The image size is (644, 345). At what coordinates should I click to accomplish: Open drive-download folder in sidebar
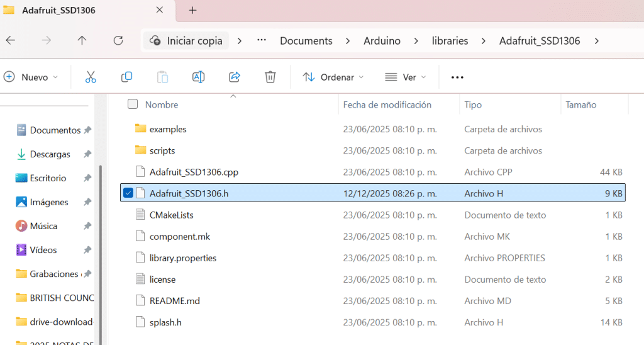(54, 322)
